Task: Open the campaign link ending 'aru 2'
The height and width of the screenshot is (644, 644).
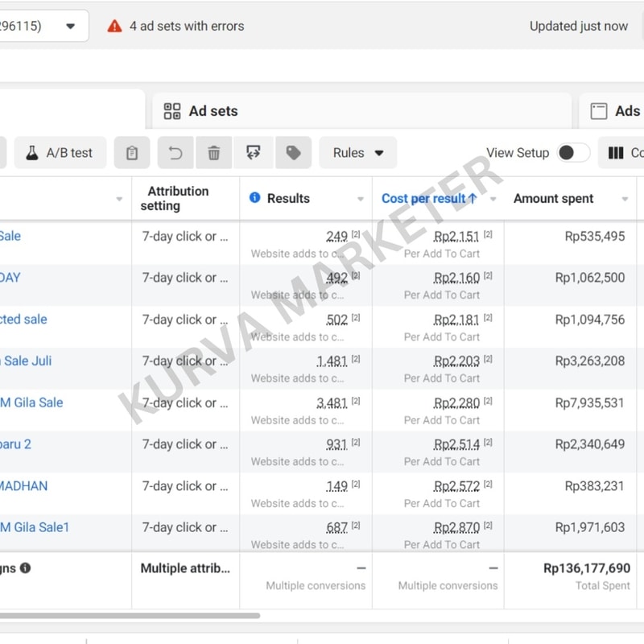Action: coord(15,444)
